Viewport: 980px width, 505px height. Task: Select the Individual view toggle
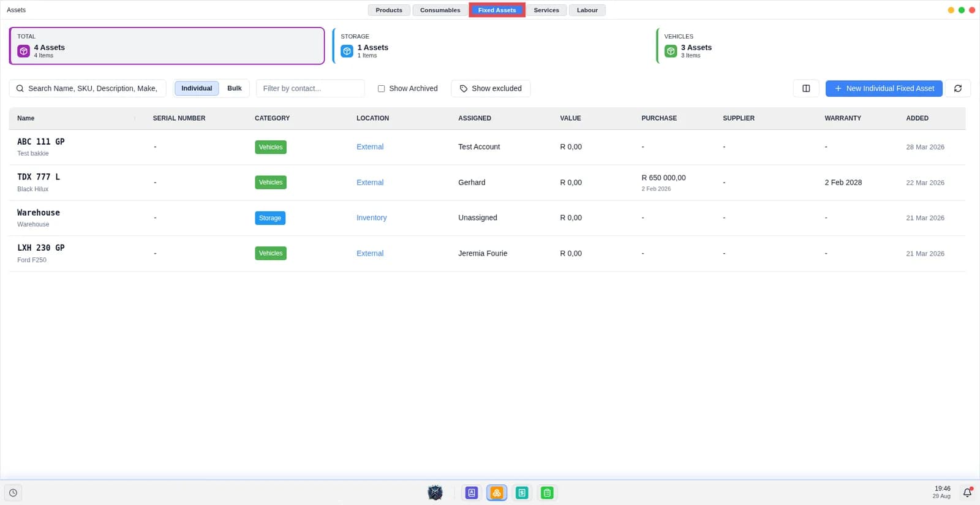tap(197, 88)
